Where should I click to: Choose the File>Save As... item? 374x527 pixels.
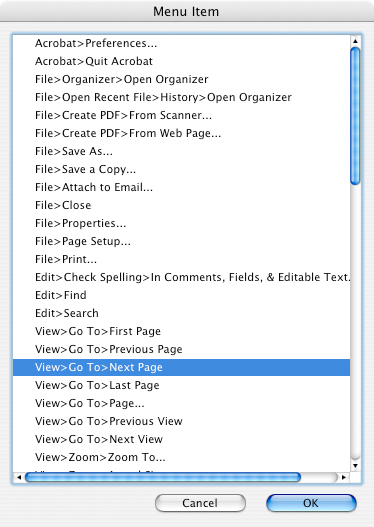click(181, 151)
